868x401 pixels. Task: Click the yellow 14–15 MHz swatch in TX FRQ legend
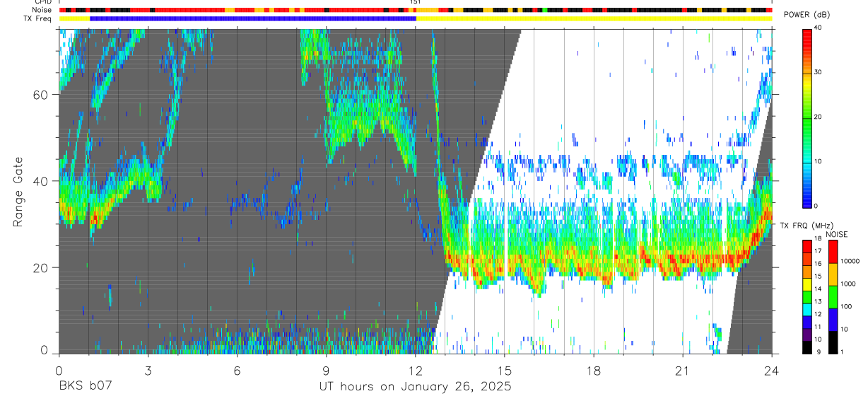click(807, 284)
